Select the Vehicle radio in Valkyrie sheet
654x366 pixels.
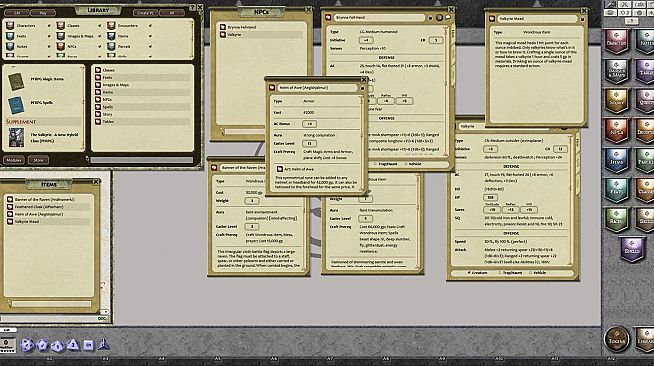[531, 273]
